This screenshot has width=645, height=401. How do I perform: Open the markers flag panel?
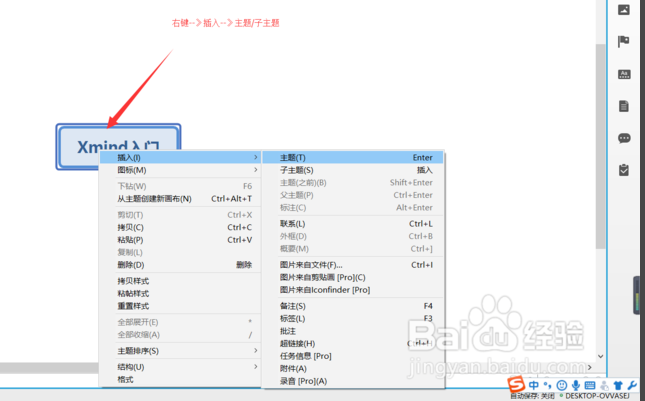point(624,41)
